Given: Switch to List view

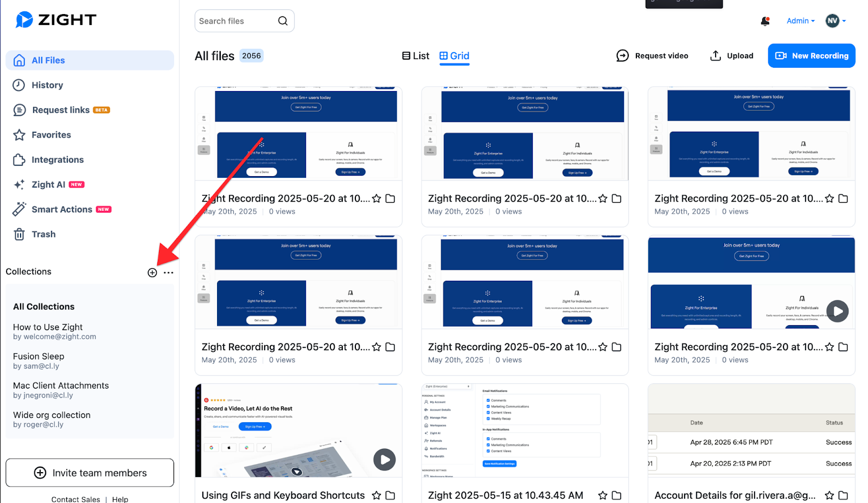Looking at the screenshot, I should point(416,56).
